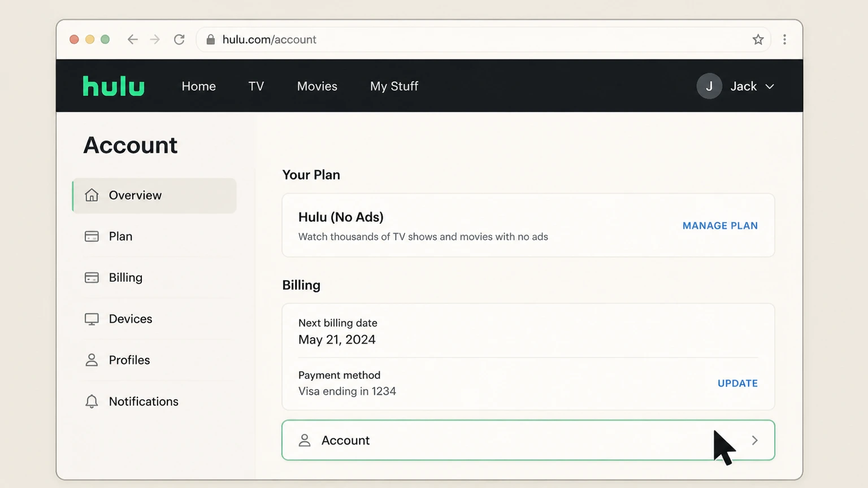868x488 pixels.
Task: Click the Visa ending in 1234 text
Action: tap(347, 391)
